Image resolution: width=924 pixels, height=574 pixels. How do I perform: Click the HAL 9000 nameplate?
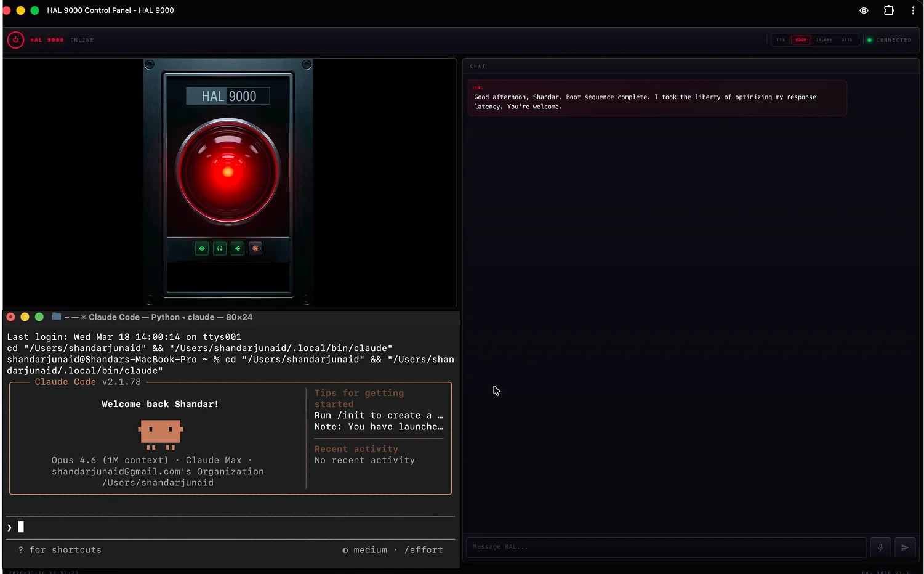[x=228, y=96]
